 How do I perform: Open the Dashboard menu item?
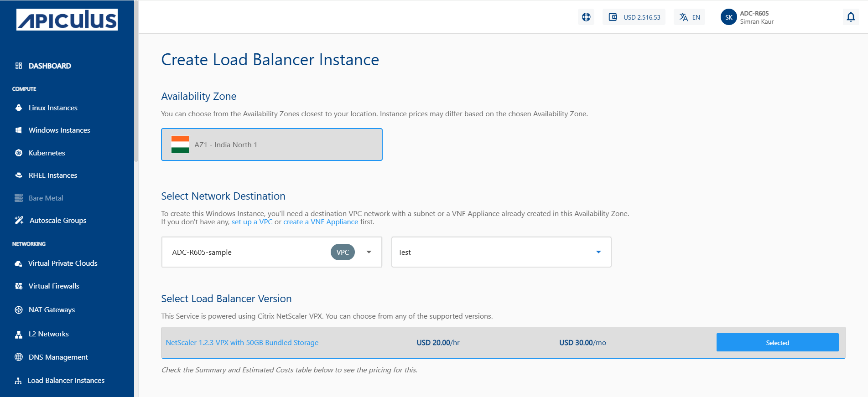coord(50,66)
